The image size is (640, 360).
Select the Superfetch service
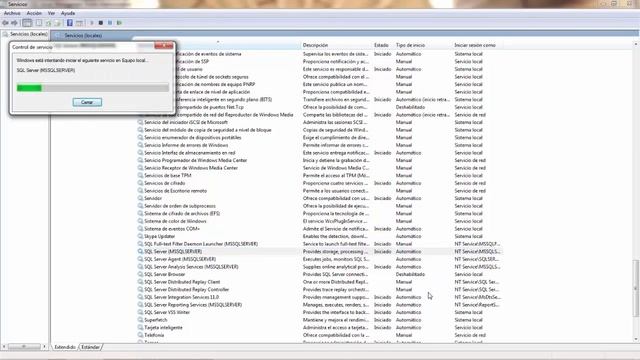[x=156, y=320]
